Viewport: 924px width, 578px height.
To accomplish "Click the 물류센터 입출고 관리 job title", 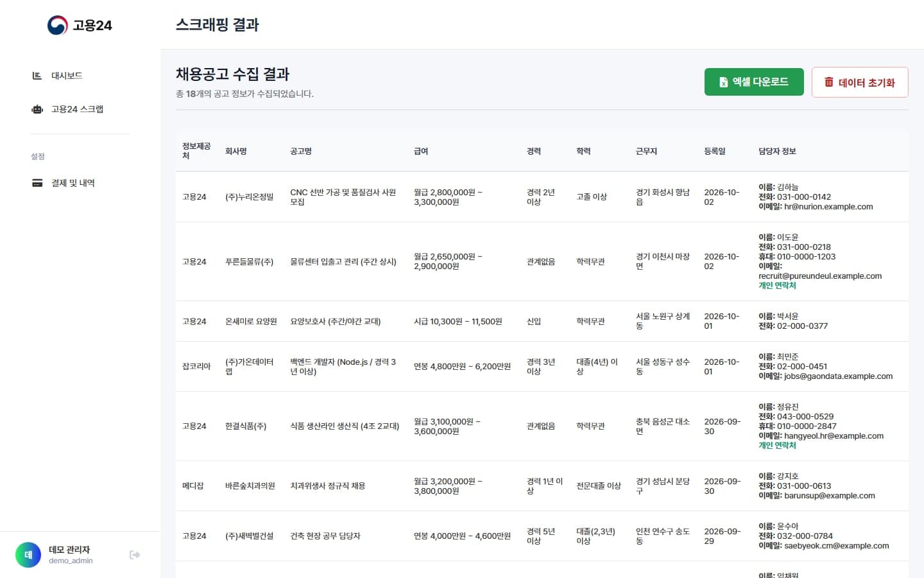I will coord(343,262).
